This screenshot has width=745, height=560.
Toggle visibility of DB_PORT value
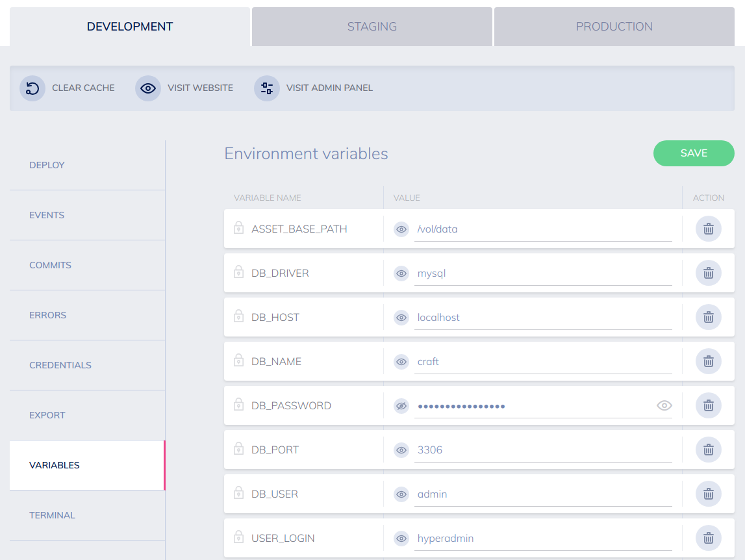(401, 450)
